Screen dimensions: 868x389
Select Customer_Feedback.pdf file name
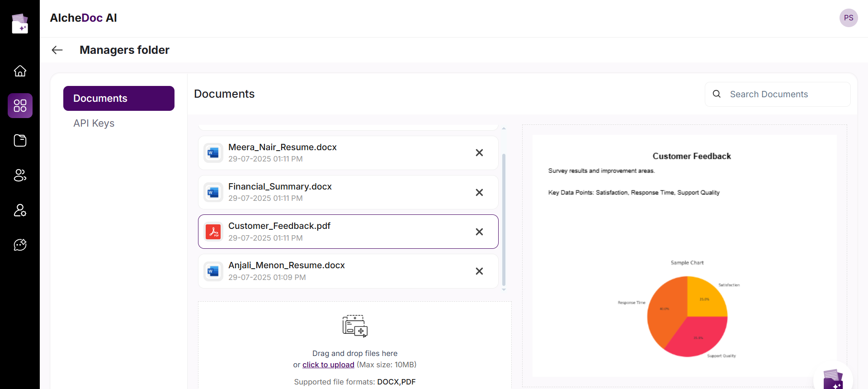279,226
